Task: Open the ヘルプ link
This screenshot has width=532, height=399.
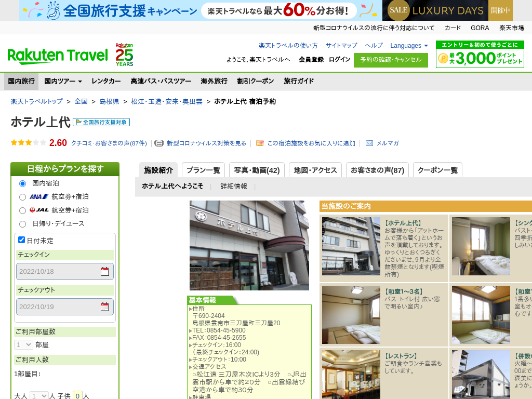Action: tap(374, 46)
